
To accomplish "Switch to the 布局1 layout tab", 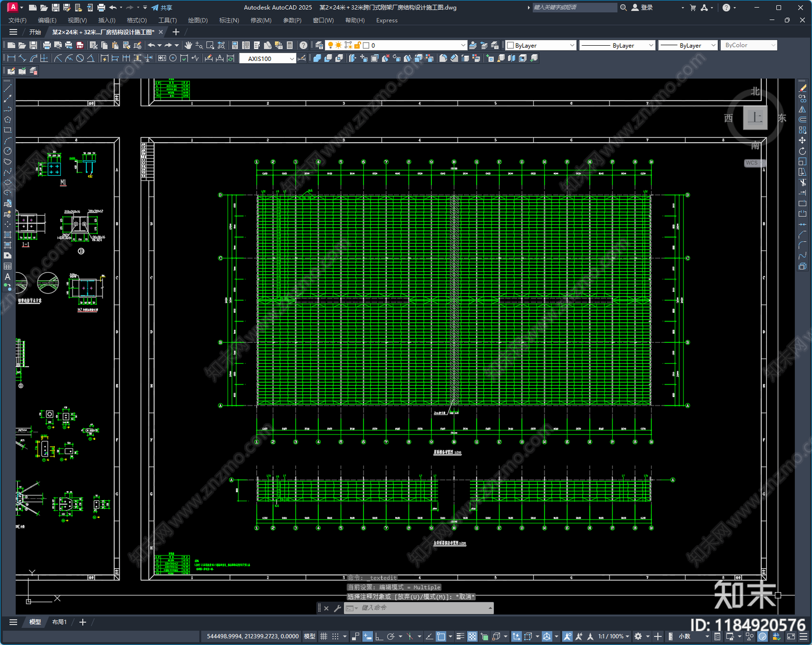I will (59, 622).
